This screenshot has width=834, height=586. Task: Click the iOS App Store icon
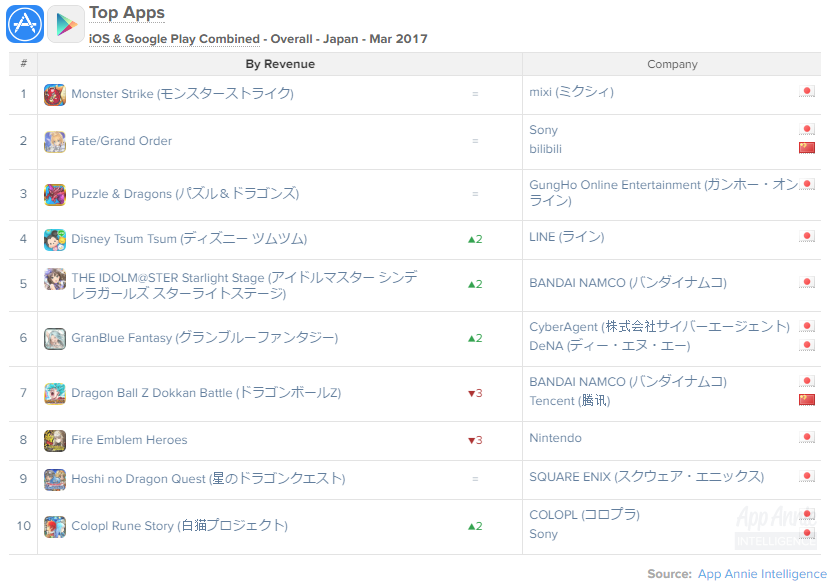click(25, 24)
